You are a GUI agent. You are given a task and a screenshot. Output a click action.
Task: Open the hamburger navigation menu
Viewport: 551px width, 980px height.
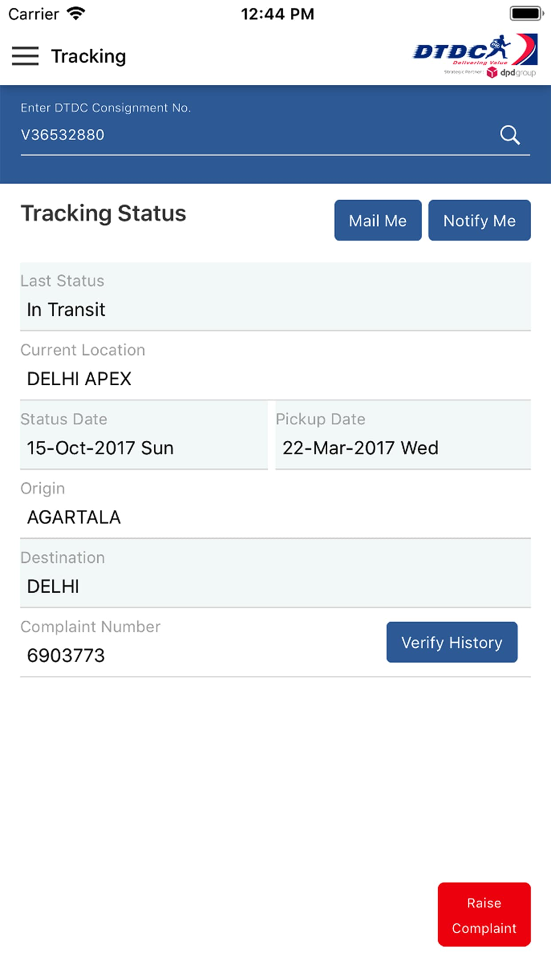(25, 56)
